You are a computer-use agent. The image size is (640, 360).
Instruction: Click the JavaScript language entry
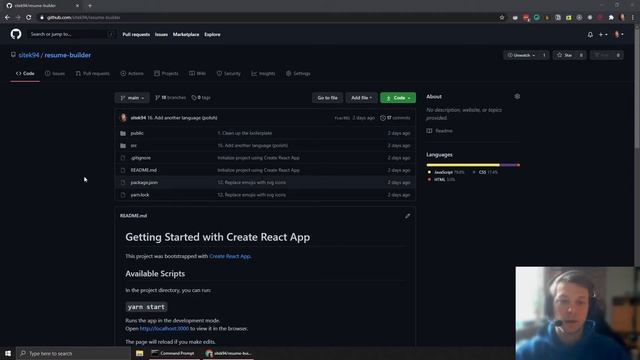[446, 172]
